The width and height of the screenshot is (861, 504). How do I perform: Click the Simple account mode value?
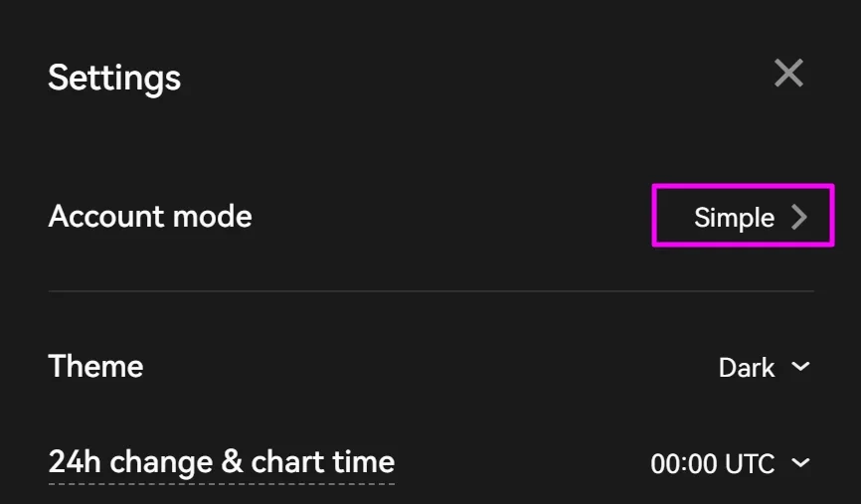734,218
